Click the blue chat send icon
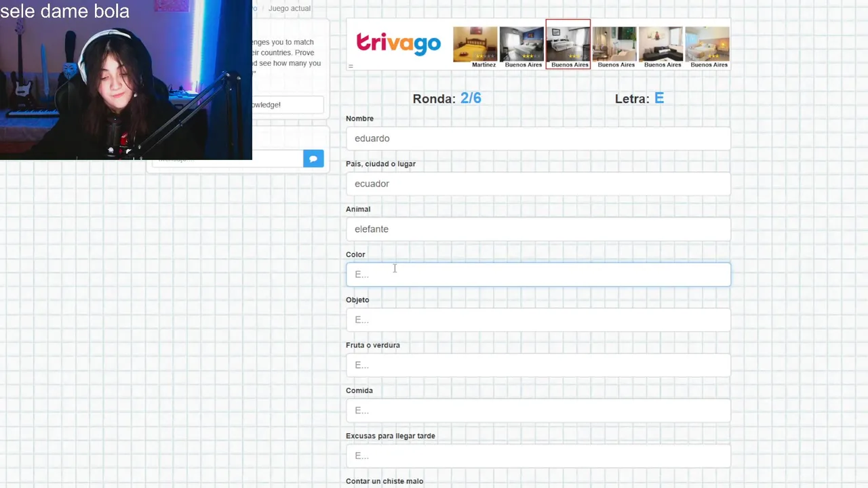The width and height of the screenshot is (868, 488). [x=313, y=159]
